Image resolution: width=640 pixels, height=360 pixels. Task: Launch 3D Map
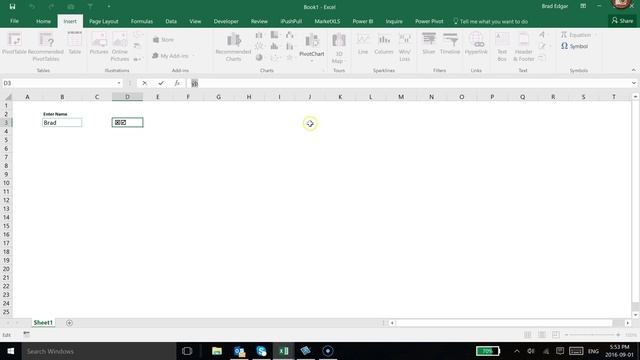[x=339, y=48]
